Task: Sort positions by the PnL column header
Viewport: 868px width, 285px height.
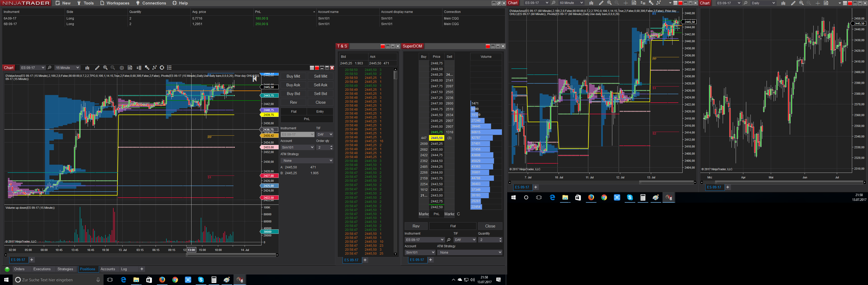Action: click(x=285, y=12)
